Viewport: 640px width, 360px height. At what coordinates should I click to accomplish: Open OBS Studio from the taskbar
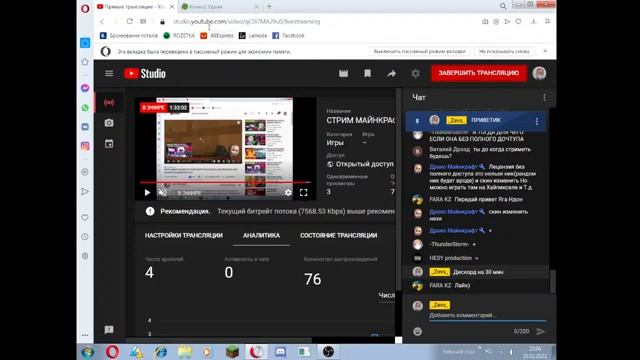point(328,352)
